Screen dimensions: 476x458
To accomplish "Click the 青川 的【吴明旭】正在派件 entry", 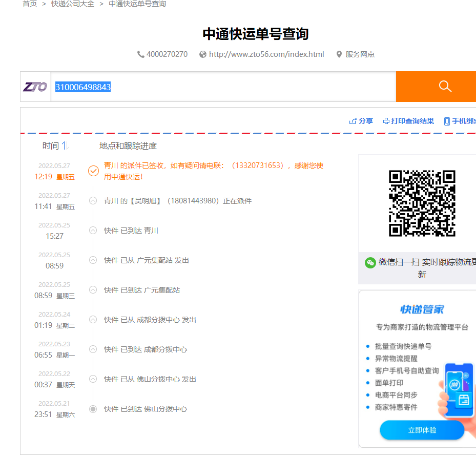I will point(178,201).
